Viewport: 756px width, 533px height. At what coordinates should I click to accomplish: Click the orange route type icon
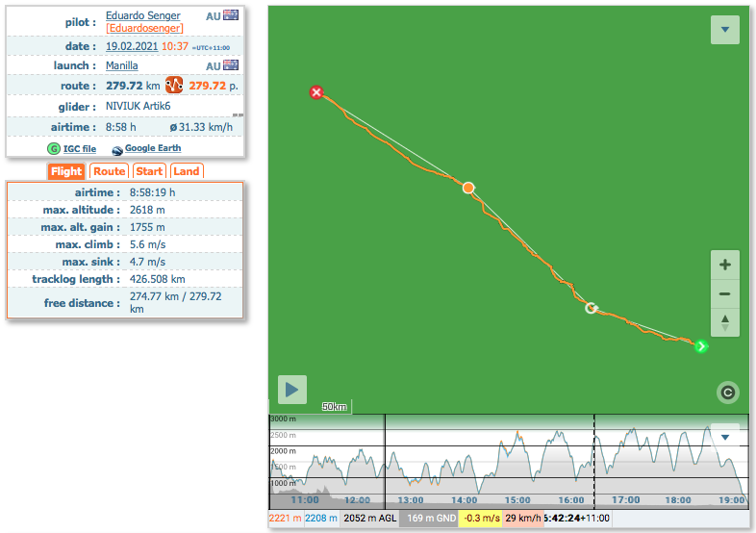pyautogui.click(x=174, y=86)
